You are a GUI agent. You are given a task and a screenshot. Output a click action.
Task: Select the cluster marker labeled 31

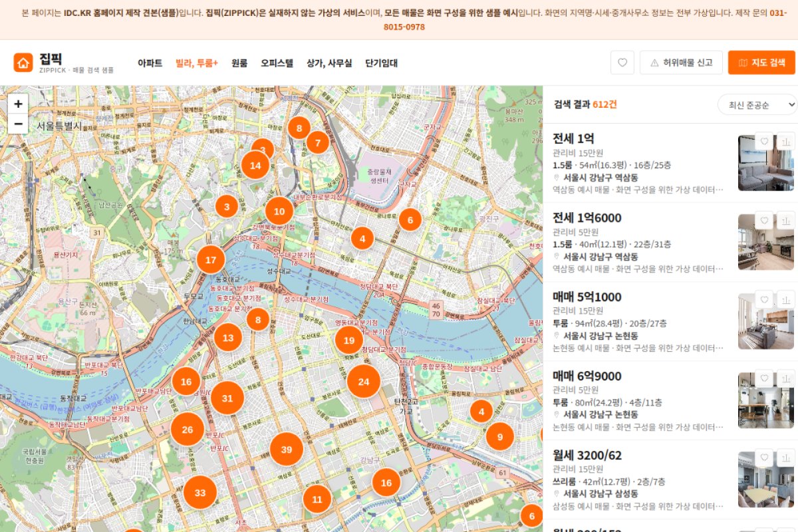coord(227,398)
